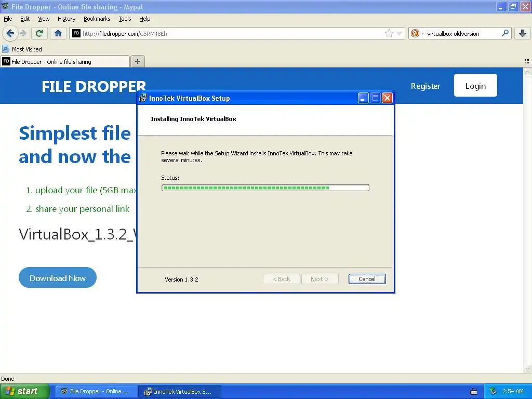The width and height of the screenshot is (532, 399).
Task: Click the Download Now button
Action: coord(57,277)
